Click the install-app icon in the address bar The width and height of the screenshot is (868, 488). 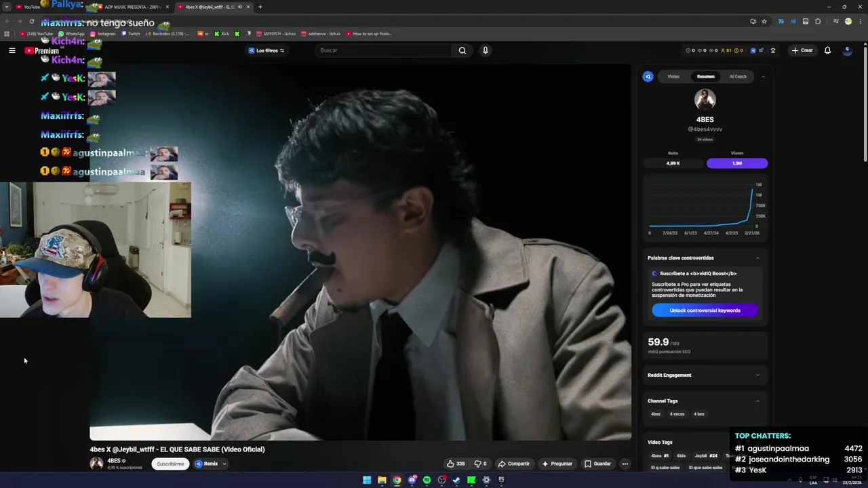click(753, 21)
